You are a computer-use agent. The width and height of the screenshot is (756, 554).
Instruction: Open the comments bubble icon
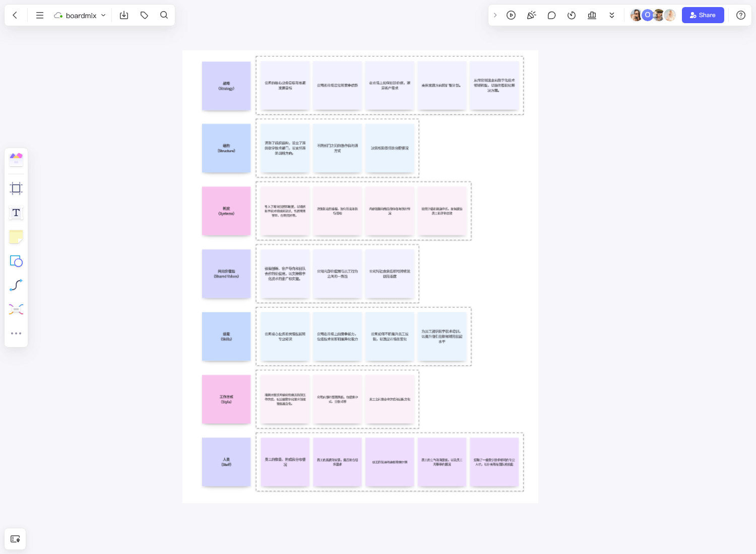tap(551, 15)
